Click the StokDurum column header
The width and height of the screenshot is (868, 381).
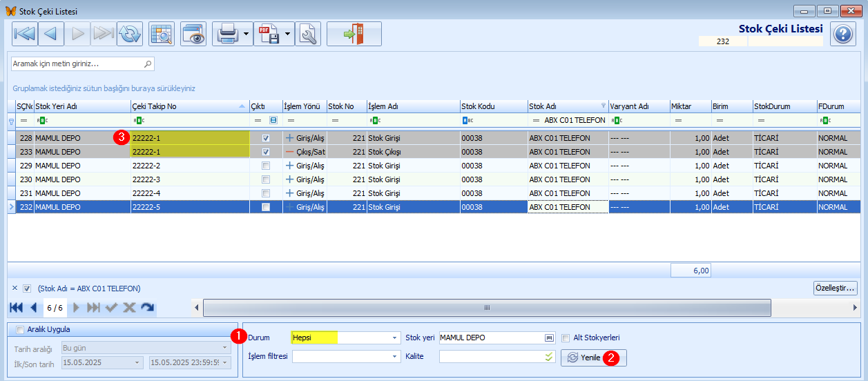tap(784, 106)
